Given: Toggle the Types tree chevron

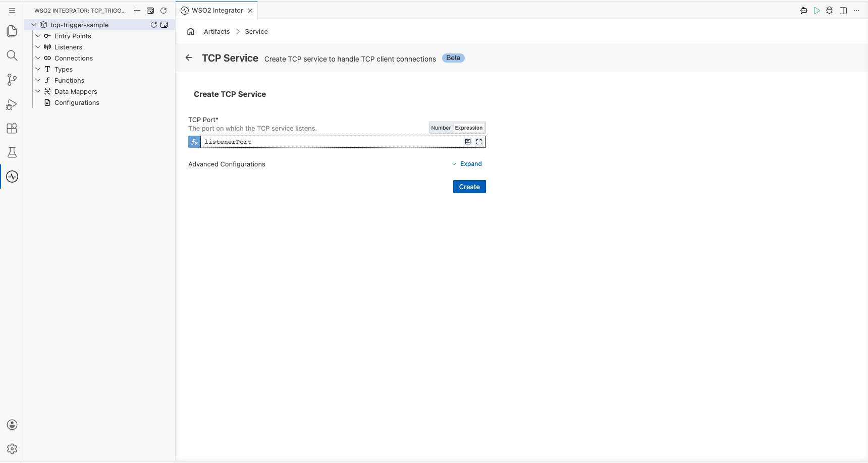Looking at the screenshot, I should [38, 69].
